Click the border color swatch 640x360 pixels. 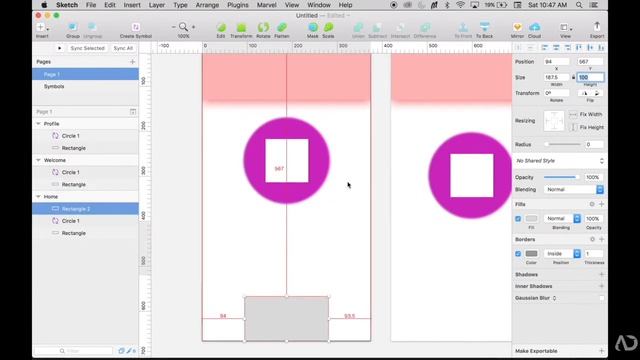pyautogui.click(x=531, y=253)
